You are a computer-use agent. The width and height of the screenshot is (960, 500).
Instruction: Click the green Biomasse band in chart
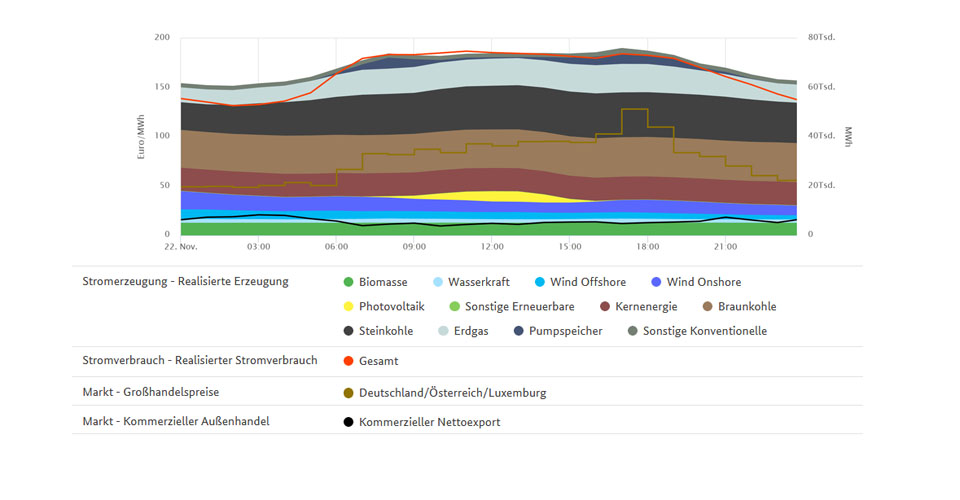(x=489, y=229)
